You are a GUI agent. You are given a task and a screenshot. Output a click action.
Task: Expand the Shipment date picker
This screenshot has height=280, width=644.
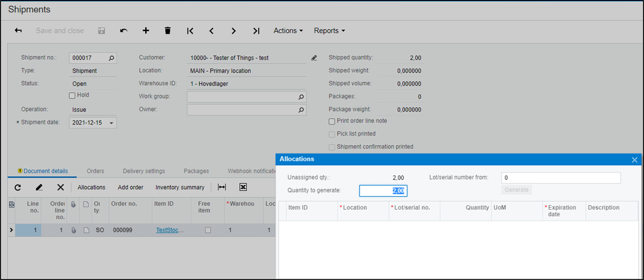(111, 123)
